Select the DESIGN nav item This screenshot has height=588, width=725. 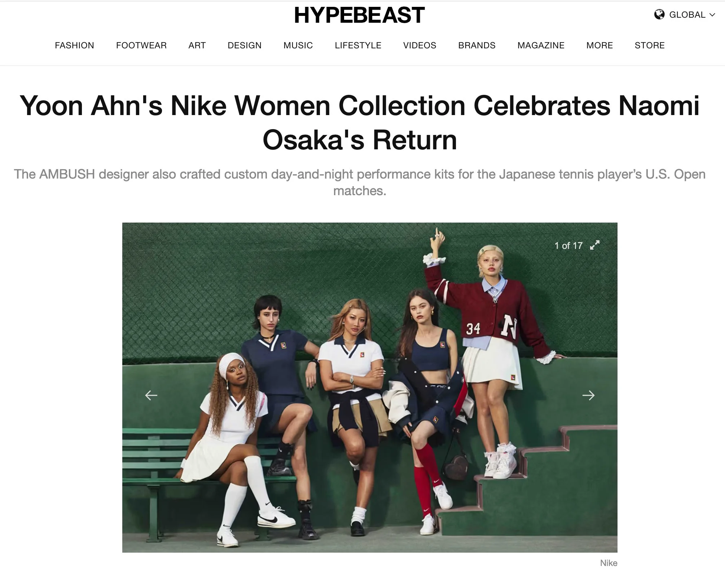pyautogui.click(x=245, y=45)
